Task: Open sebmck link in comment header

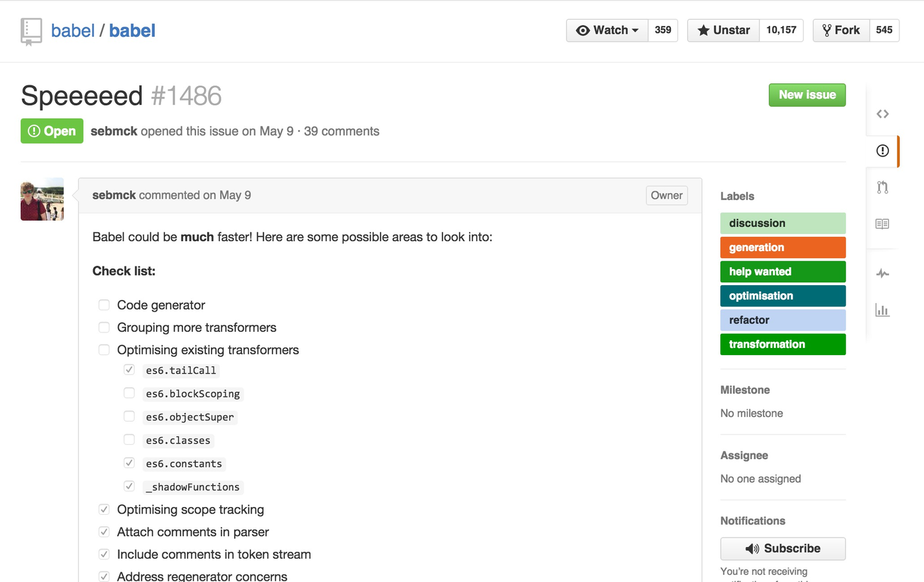Action: tap(114, 195)
